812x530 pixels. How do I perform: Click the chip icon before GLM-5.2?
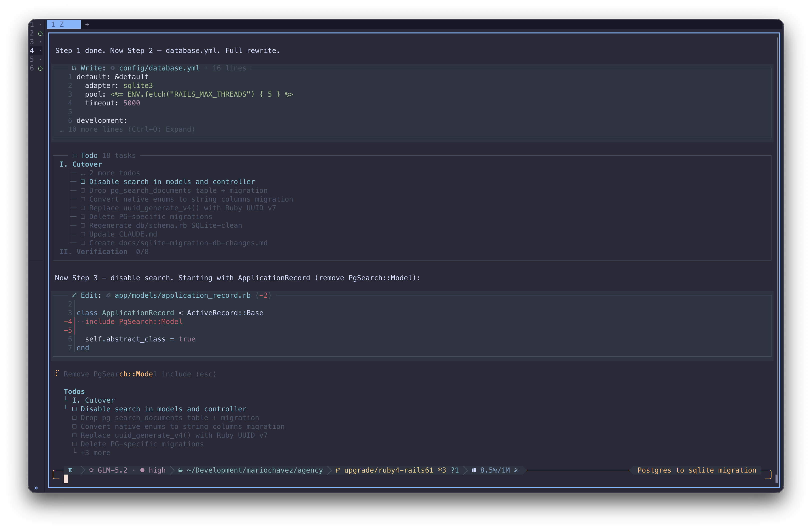91,470
